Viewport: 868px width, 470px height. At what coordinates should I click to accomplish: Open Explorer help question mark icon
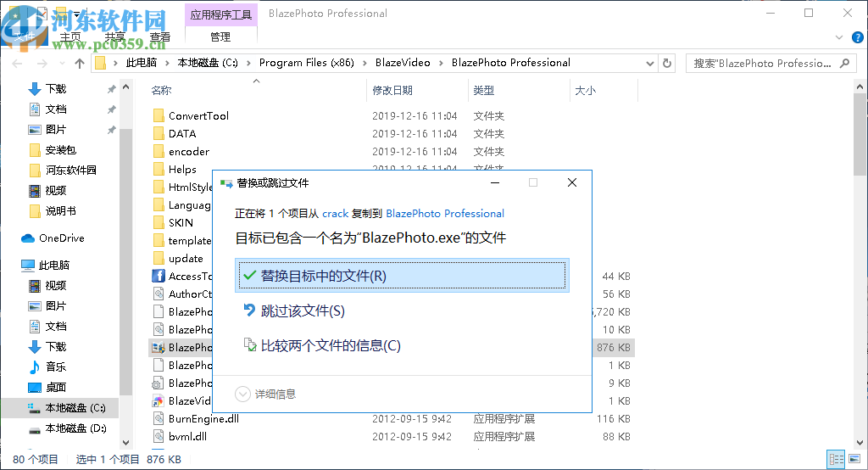point(858,37)
